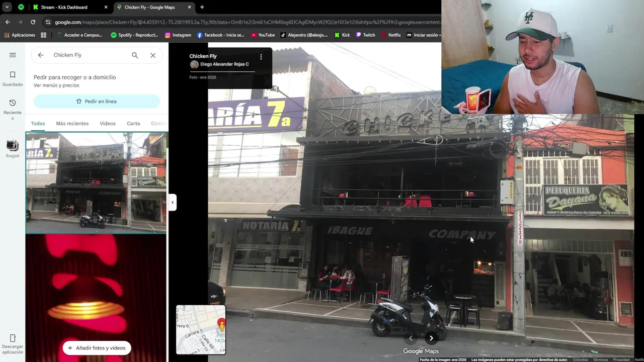
Task: Select the Todas photos tab
Action: coord(38,123)
